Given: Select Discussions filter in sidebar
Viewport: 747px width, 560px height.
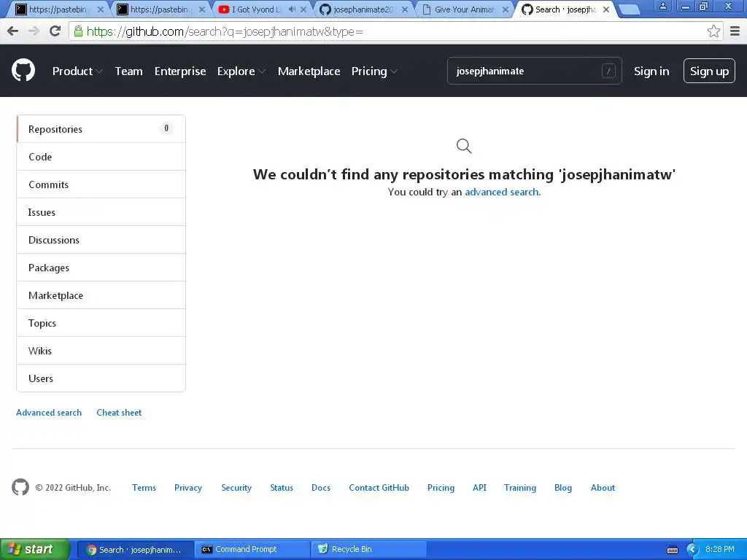Looking at the screenshot, I should click(101, 239).
